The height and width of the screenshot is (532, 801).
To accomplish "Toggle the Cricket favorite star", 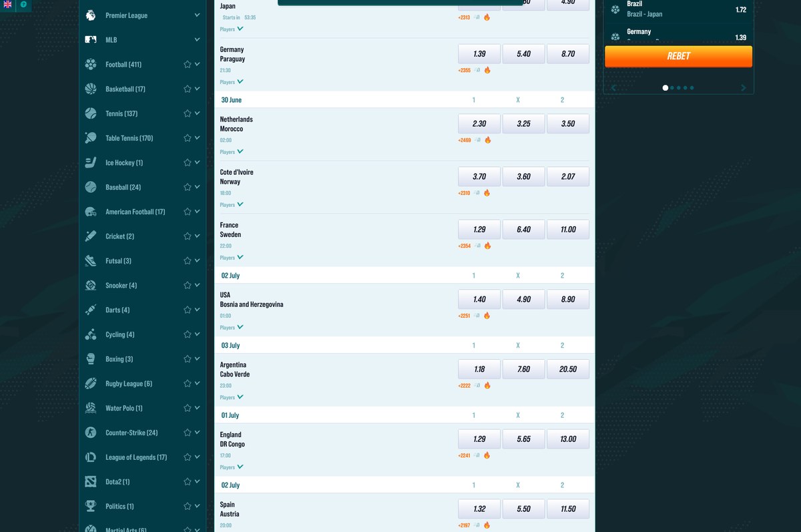I will click(x=188, y=236).
